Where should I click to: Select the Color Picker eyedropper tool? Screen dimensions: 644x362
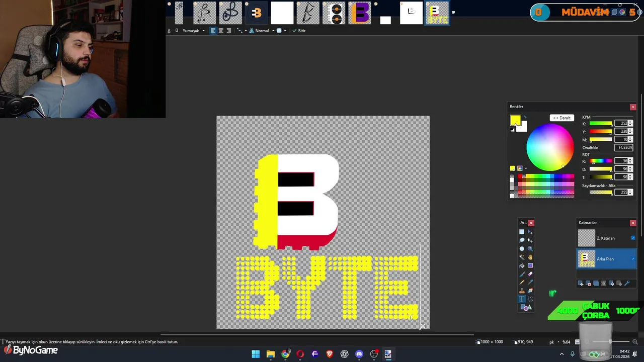pyautogui.click(x=530, y=282)
